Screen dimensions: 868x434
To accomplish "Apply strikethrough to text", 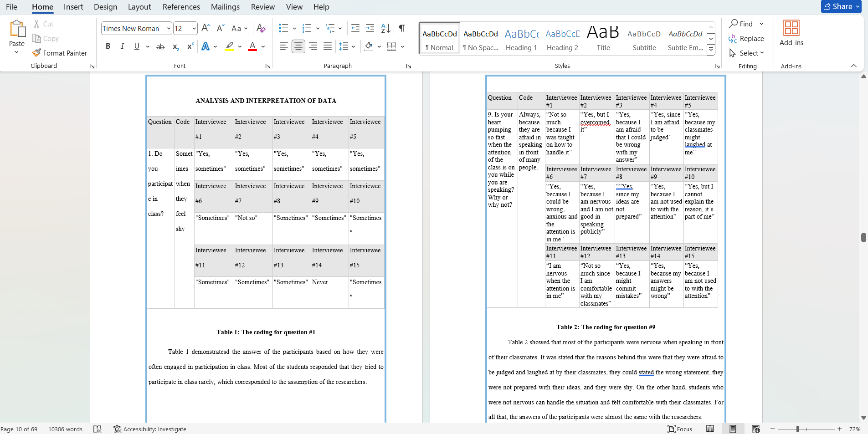I will (x=160, y=46).
